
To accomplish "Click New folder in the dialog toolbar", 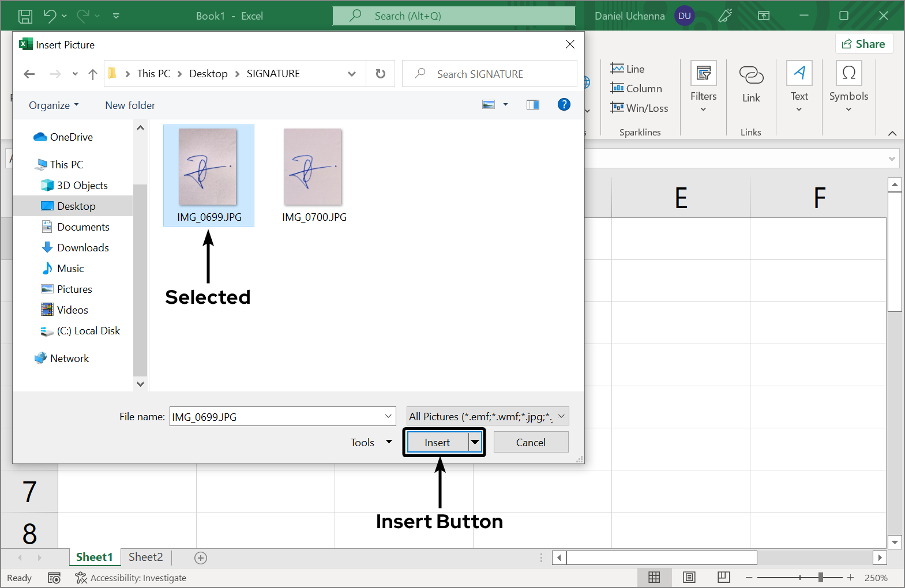I will [x=130, y=105].
